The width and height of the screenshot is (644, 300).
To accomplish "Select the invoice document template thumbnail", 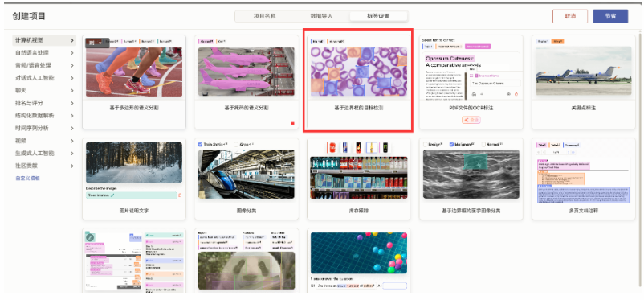I will coord(134,261).
